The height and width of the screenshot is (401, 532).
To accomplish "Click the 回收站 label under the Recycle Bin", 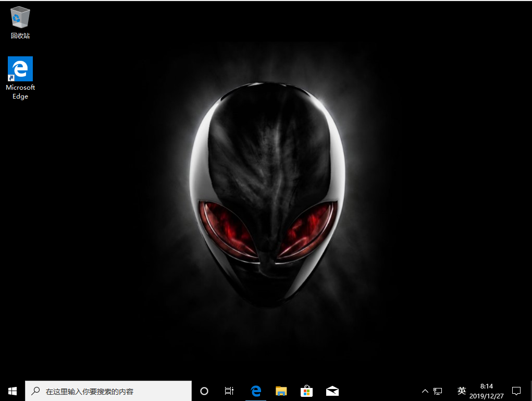I will point(20,37).
